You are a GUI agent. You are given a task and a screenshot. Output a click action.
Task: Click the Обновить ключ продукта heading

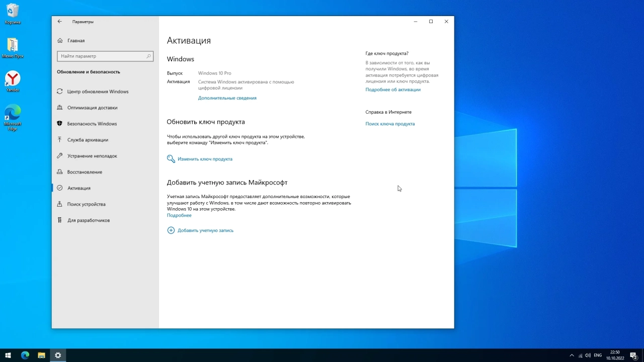pos(206,122)
